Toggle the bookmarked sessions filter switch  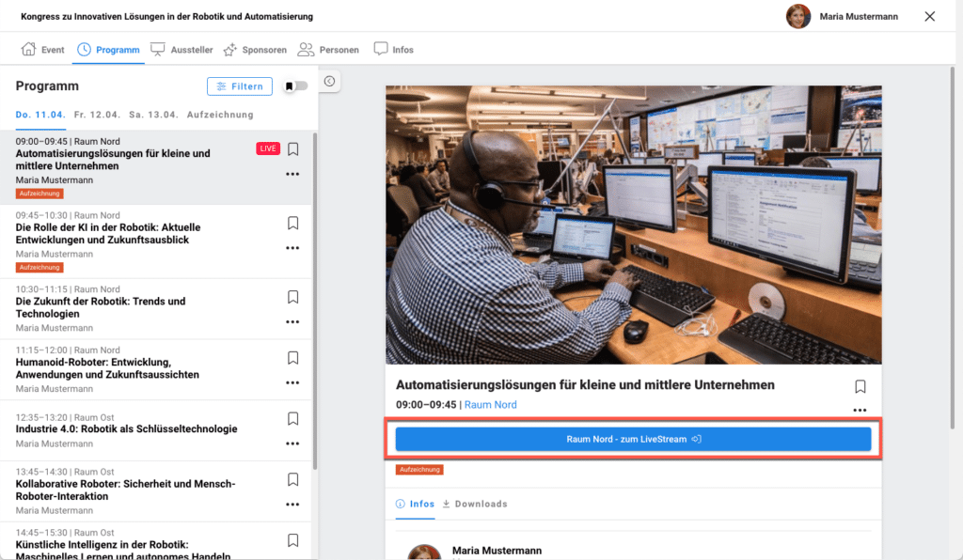click(296, 86)
